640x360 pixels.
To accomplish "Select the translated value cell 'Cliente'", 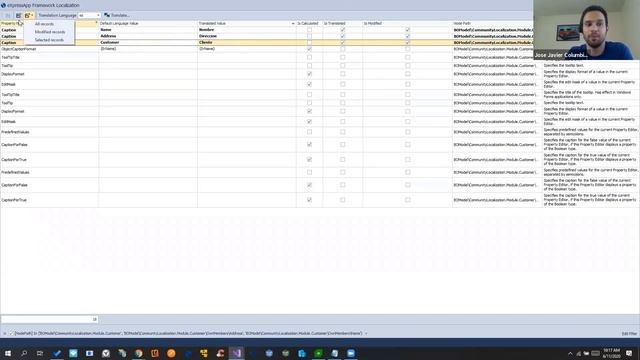I will coord(247,42).
